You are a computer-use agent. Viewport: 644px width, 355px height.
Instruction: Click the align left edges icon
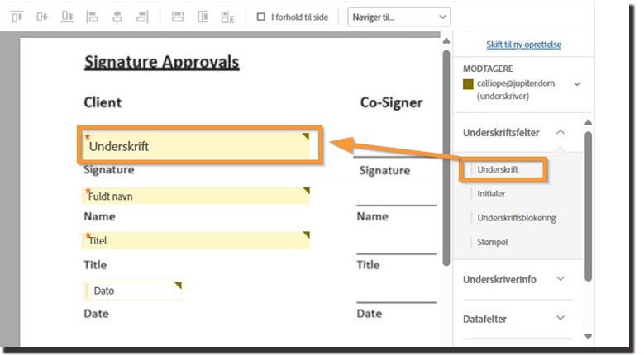(93, 17)
